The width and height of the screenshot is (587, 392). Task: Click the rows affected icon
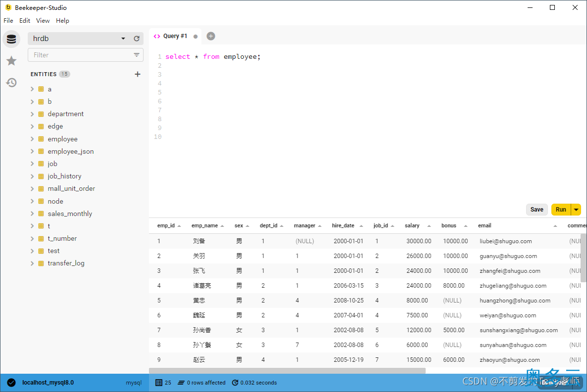pos(181,383)
